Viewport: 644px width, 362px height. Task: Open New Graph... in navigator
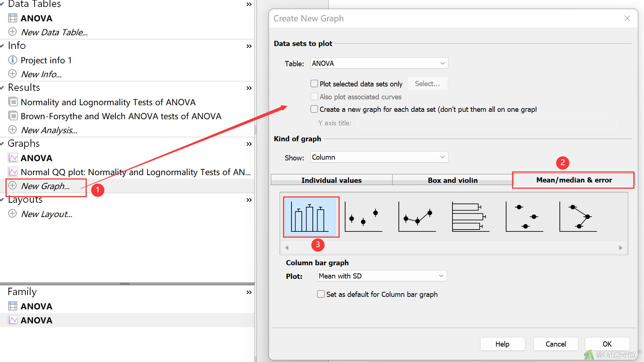pyautogui.click(x=45, y=186)
